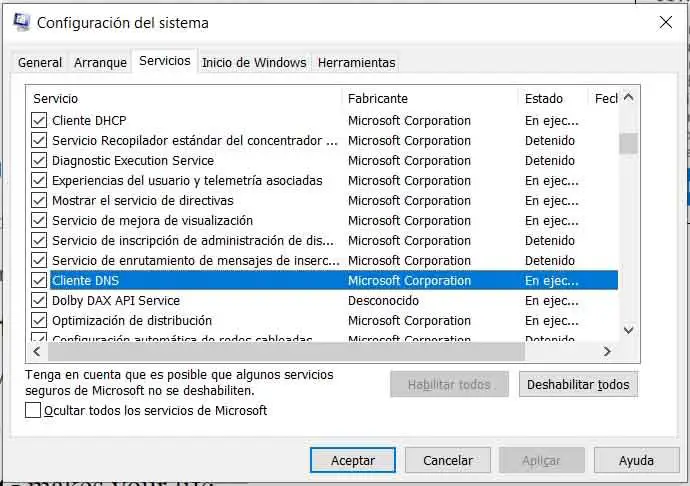Switch to Inicio de Windows tab
690x486 pixels.
tap(254, 62)
